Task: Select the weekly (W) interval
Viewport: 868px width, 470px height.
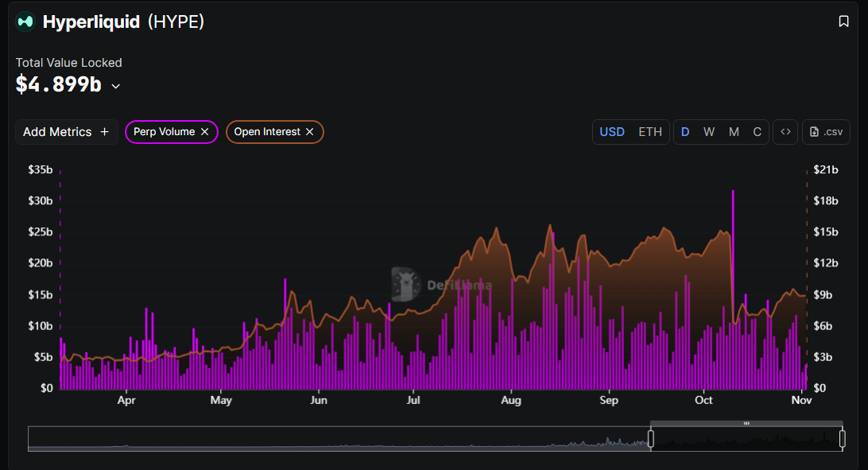Action: click(708, 132)
